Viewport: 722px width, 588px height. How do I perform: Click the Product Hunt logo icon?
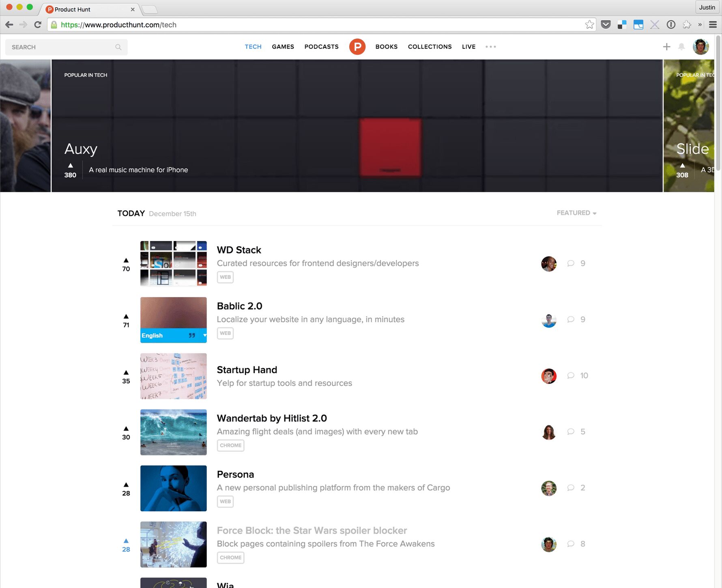pyautogui.click(x=357, y=47)
